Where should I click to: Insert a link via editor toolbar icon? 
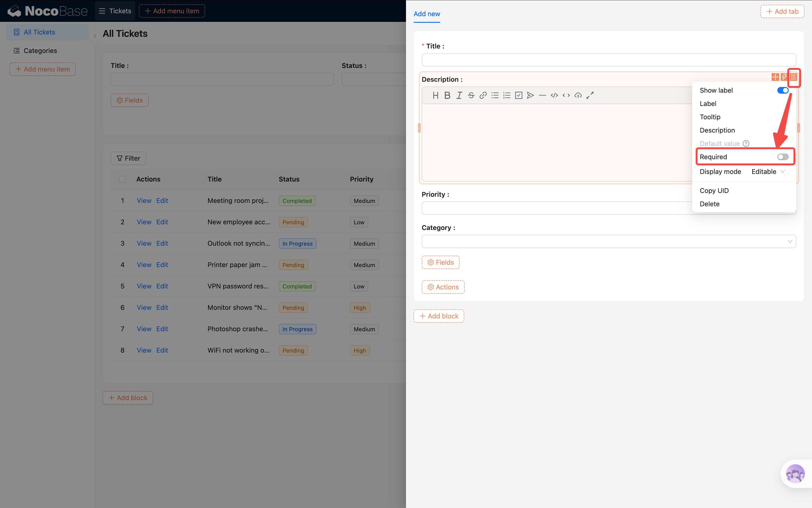(x=483, y=96)
